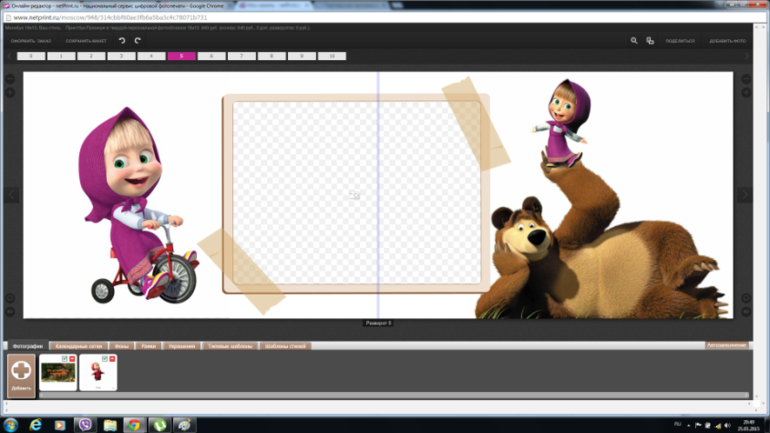Click the magnifier zoom icon
The height and width of the screenshot is (433, 770).
pos(634,41)
